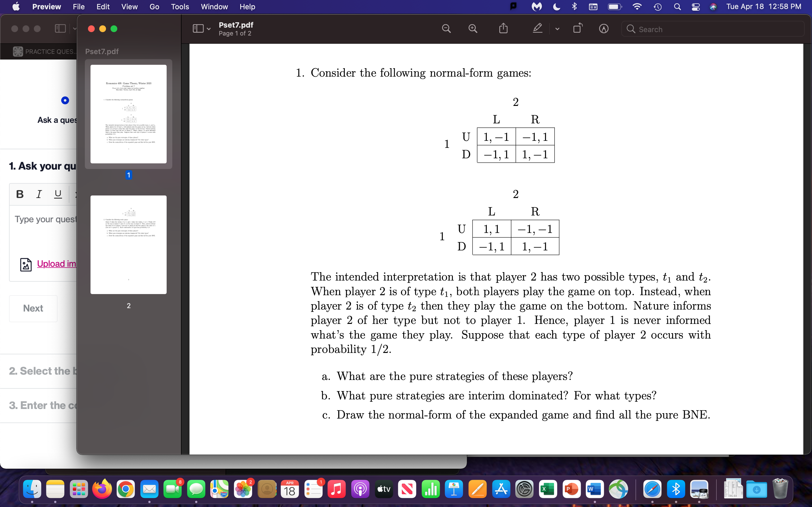Select the blue Ask a question radio
Image resolution: width=812 pixels, height=507 pixels.
click(x=65, y=100)
